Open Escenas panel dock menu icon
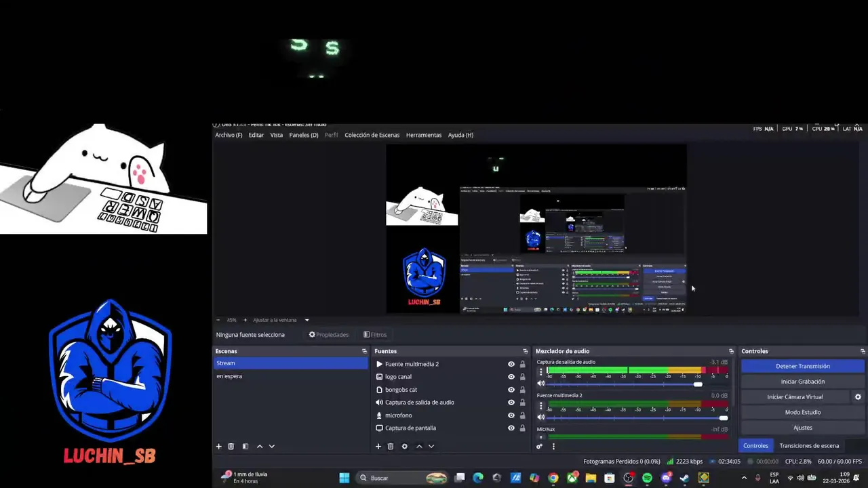The height and width of the screenshot is (488, 868). 364,351
